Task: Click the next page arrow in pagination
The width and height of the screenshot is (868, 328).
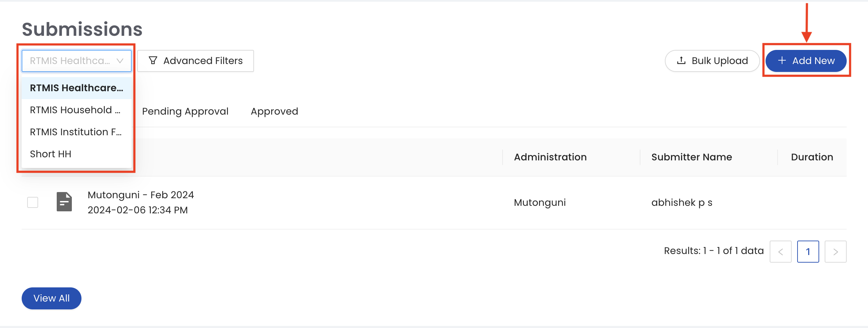Action: (835, 252)
